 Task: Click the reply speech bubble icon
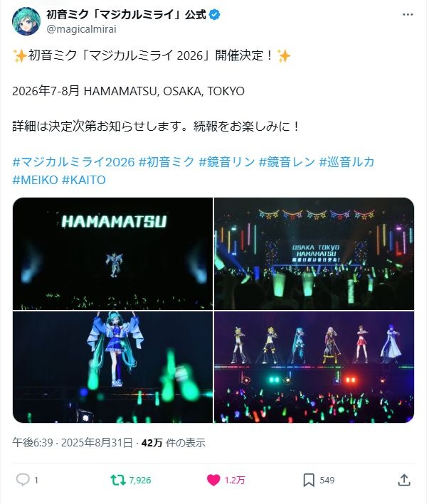[23, 480]
